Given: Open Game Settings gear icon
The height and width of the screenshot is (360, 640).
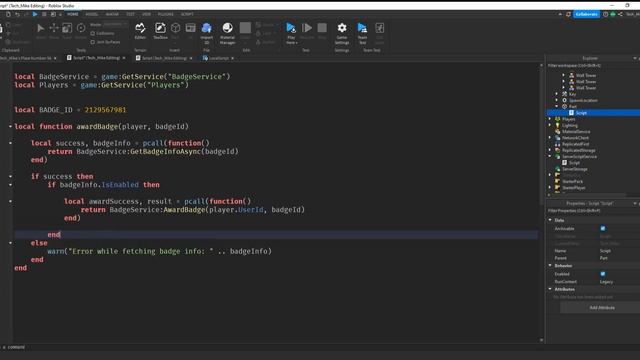Looking at the screenshot, I should coord(342,28).
